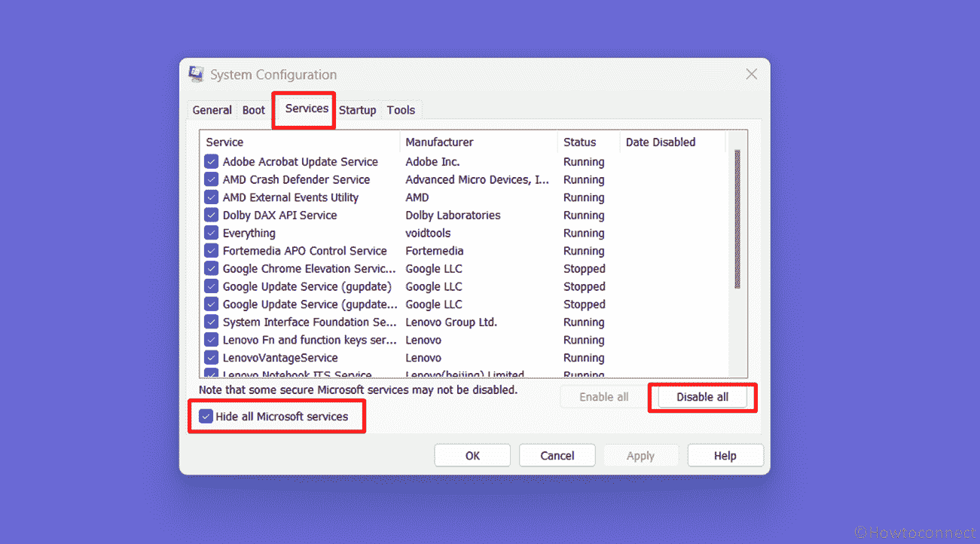The width and height of the screenshot is (980, 544).
Task: Uncheck System Interface Foundation Service
Action: 211,322
